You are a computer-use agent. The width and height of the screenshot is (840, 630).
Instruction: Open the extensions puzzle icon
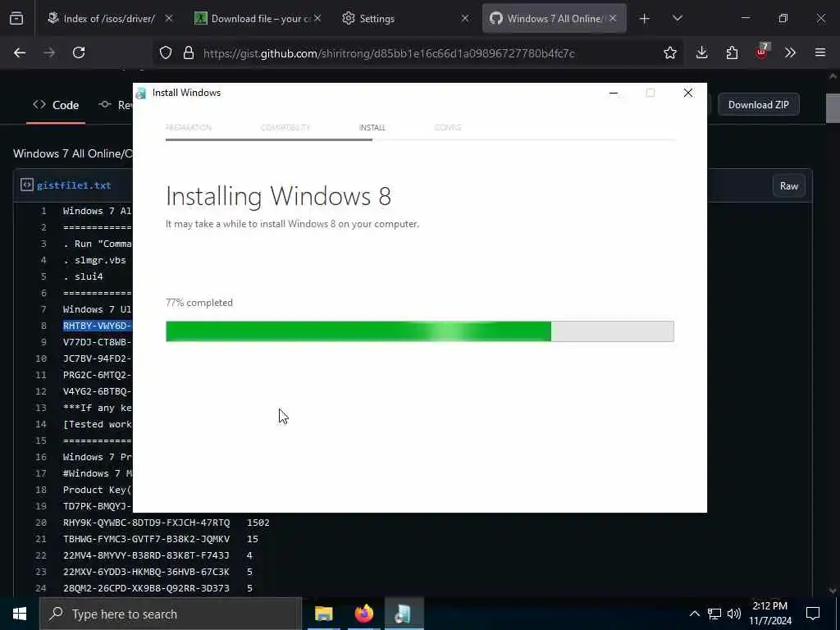coord(732,52)
